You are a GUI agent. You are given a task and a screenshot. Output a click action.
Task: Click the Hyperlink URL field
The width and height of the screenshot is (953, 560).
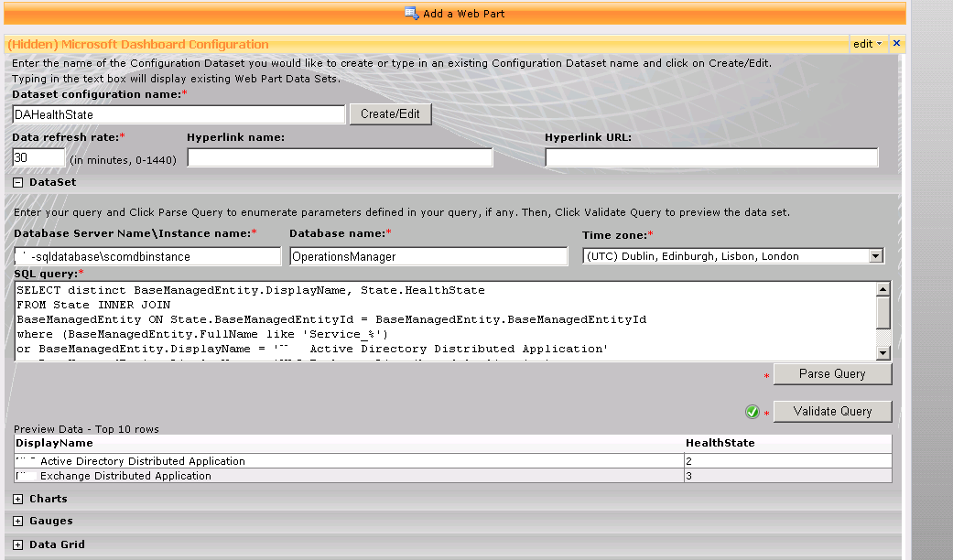pyautogui.click(x=710, y=156)
